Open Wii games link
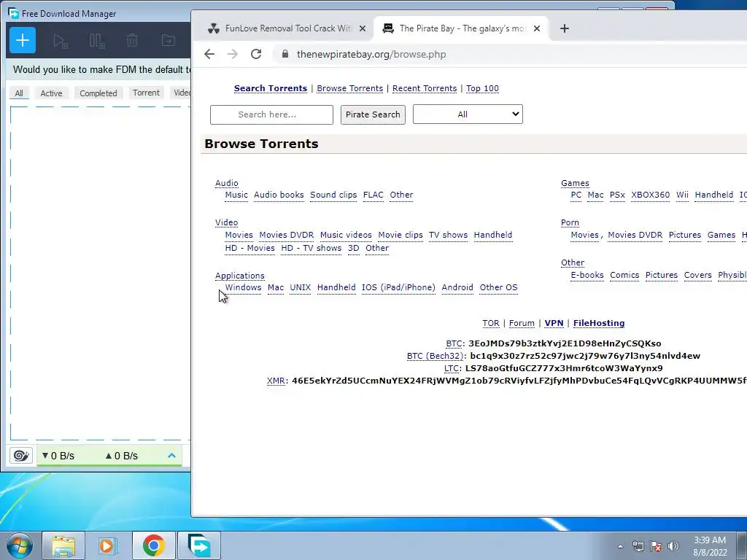This screenshot has height=560, width=747. [682, 195]
